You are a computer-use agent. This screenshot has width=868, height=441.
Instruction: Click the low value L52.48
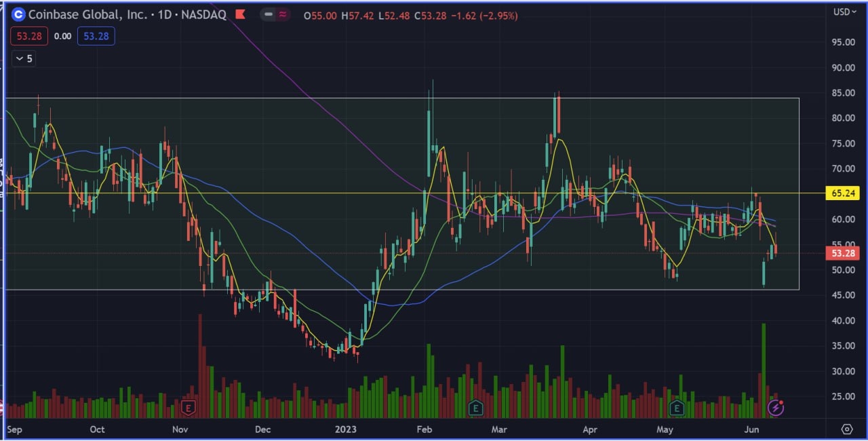[x=393, y=15]
